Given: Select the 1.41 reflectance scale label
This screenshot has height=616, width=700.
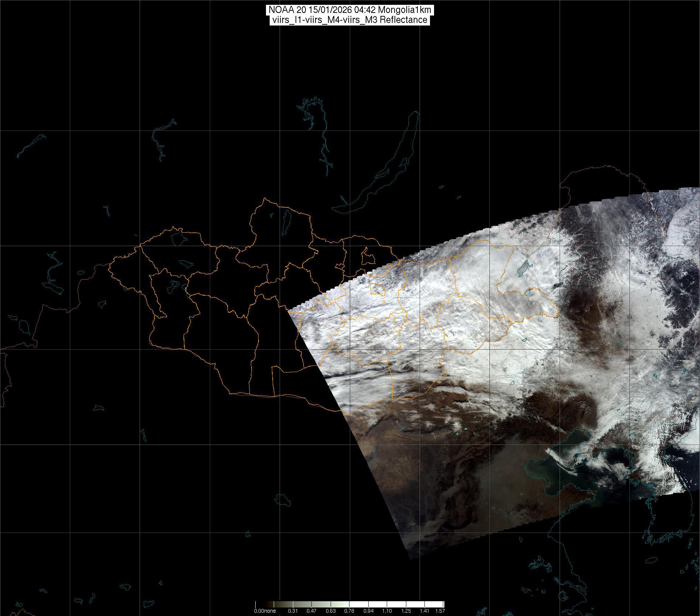Looking at the screenshot, I should point(425,611).
